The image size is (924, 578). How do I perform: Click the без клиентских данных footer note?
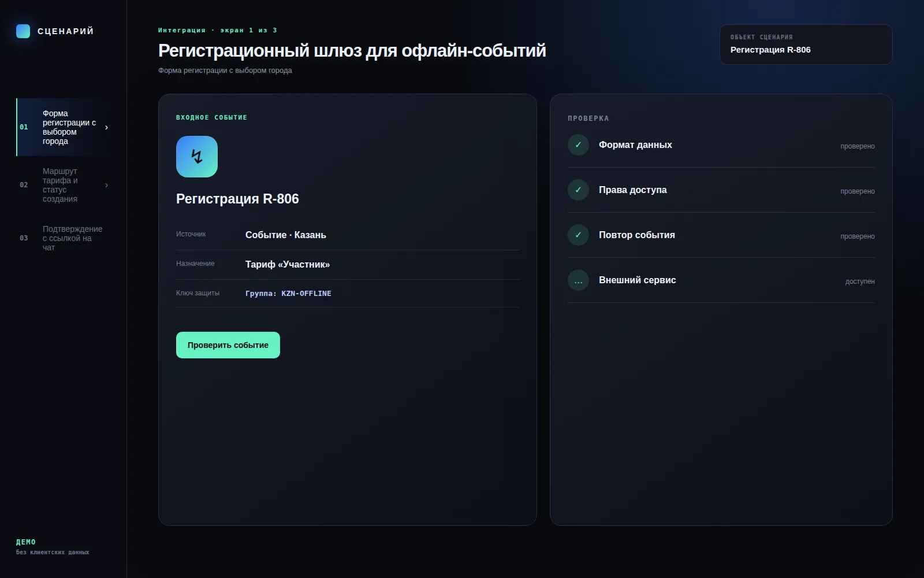click(53, 553)
